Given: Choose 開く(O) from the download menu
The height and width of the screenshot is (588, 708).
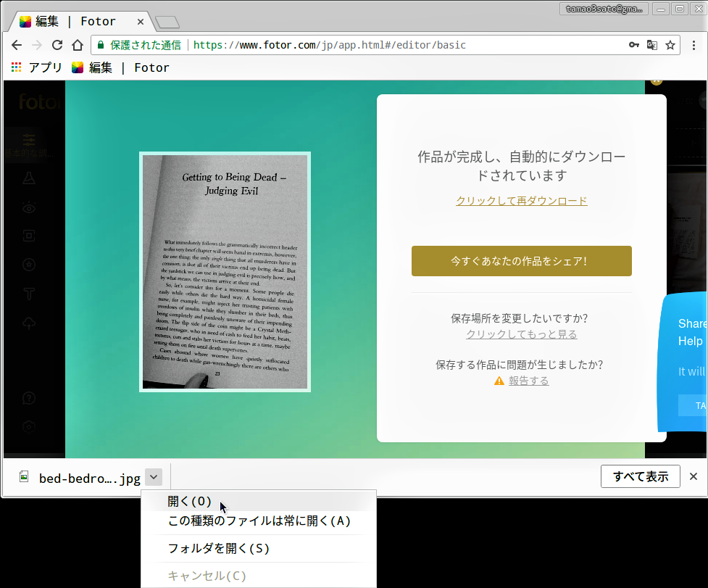Looking at the screenshot, I should (258, 501).
